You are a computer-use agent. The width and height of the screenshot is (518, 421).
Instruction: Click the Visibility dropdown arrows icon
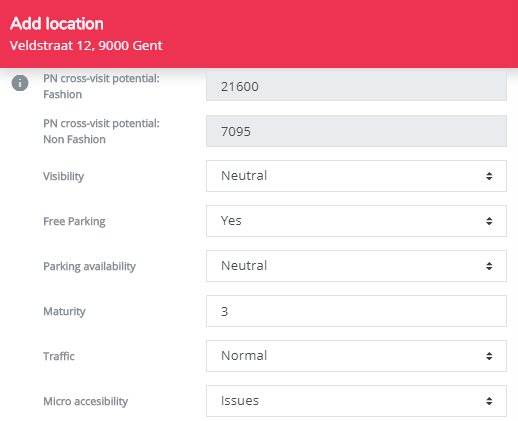(489, 176)
